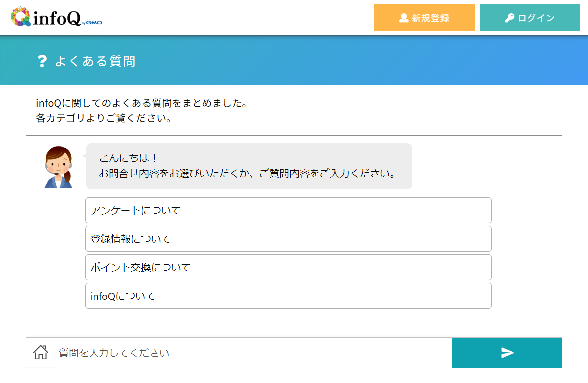Select アンケートについて option
The height and width of the screenshot is (383, 588).
[288, 210]
